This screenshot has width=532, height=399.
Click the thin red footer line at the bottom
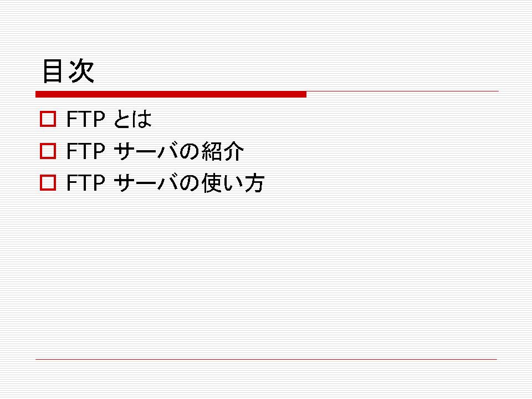click(x=266, y=359)
